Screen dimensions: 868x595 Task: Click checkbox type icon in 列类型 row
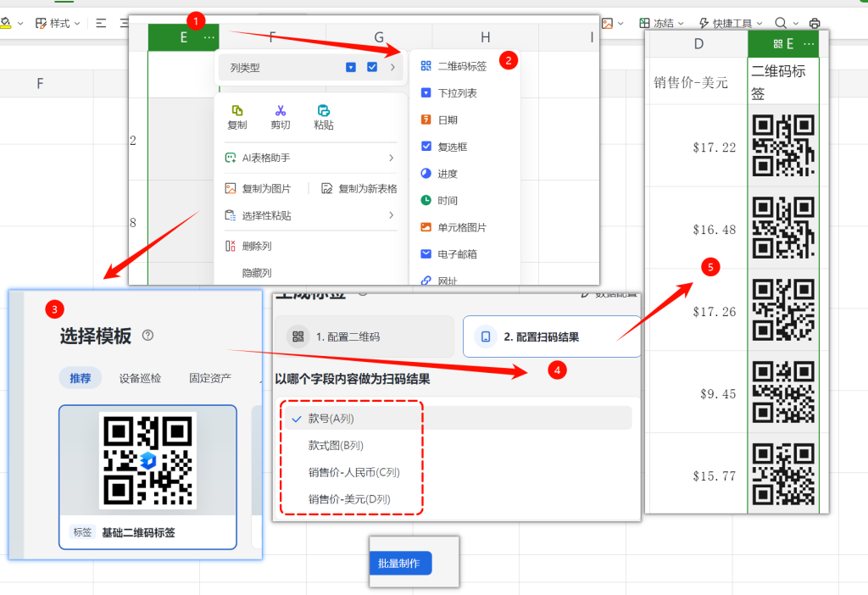[x=372, y=67]
